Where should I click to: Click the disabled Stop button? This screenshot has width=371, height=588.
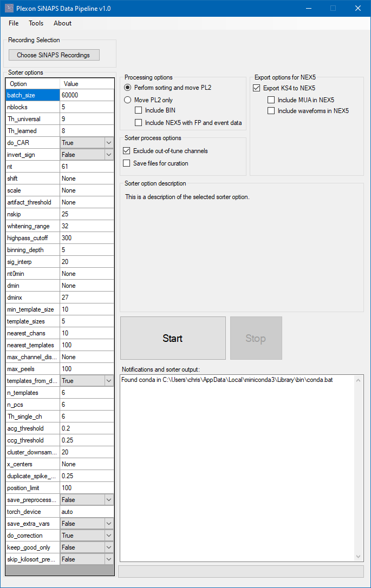256,338
